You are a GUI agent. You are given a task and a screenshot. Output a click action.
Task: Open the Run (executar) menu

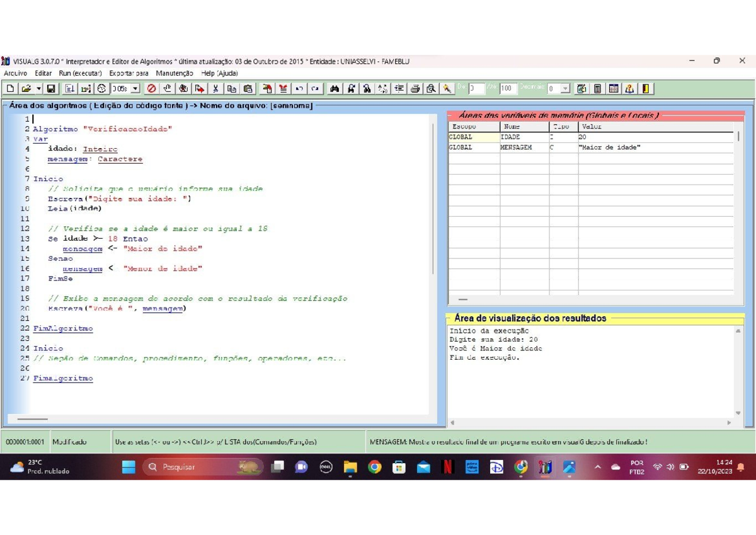coord(81,73)
